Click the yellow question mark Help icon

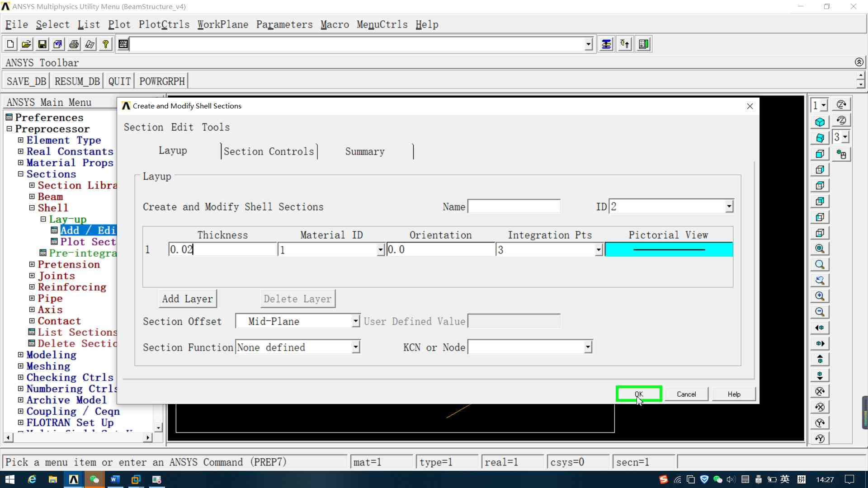[x=105, y=44]
